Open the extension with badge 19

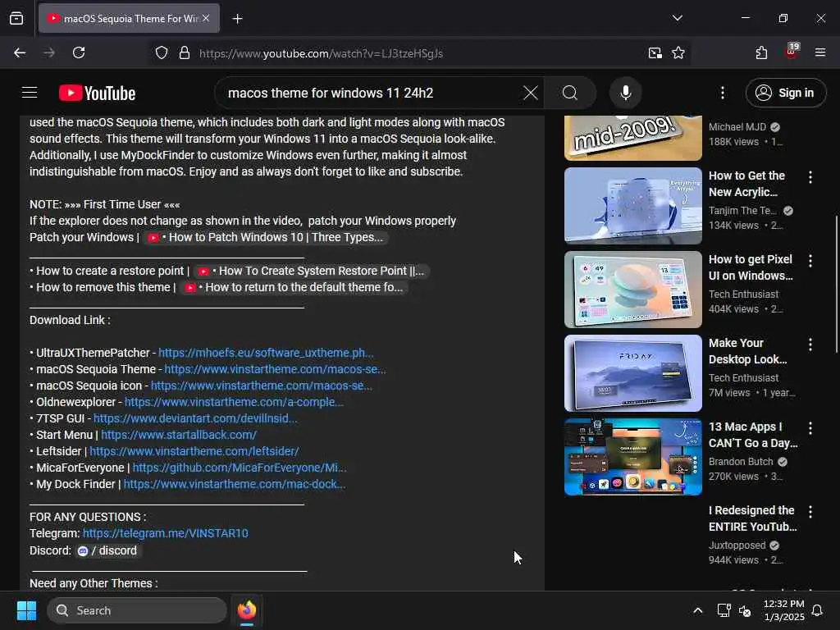791,52
